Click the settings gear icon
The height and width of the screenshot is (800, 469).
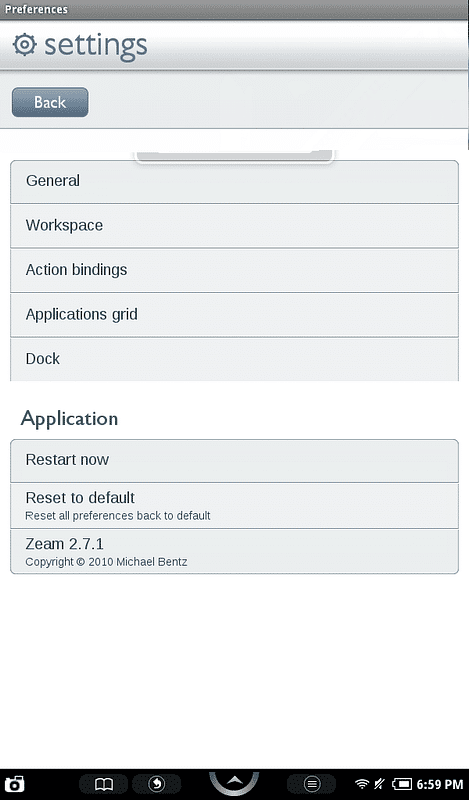pyautogui.click(x=24, y=45)
